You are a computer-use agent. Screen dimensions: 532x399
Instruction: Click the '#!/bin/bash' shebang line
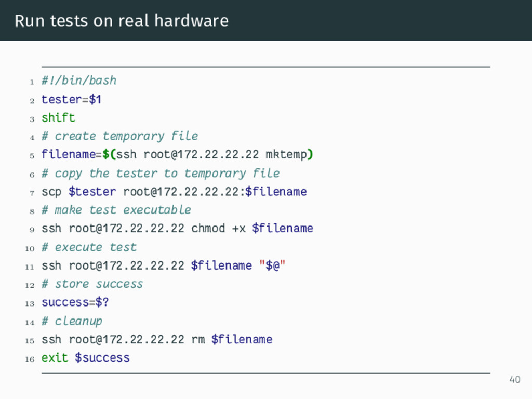(79, 81)
